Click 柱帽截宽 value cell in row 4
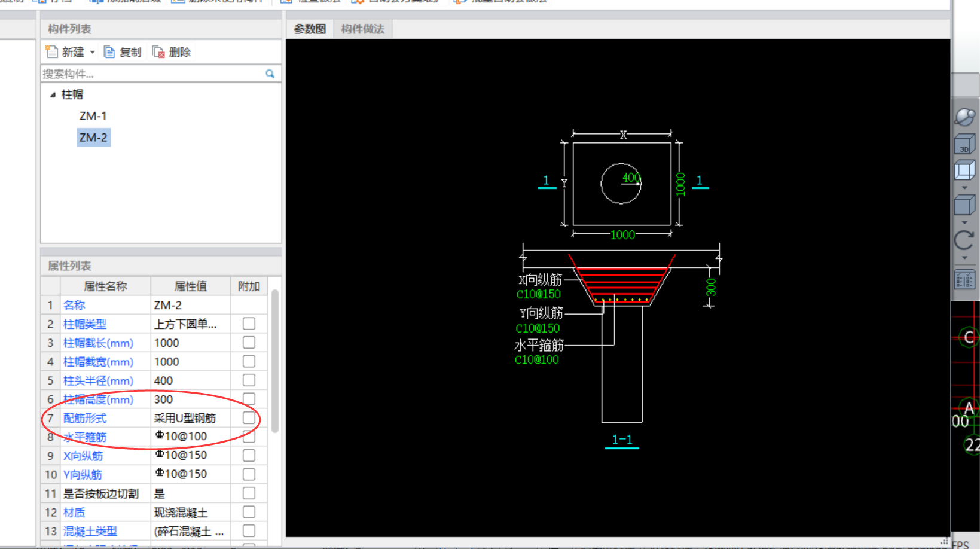980x549 pixels. [x=190, y=361]
